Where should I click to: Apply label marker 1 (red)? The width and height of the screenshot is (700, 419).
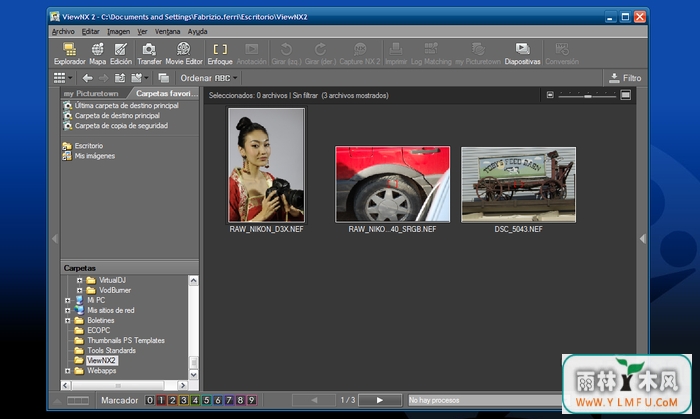[x=161, y=400]
